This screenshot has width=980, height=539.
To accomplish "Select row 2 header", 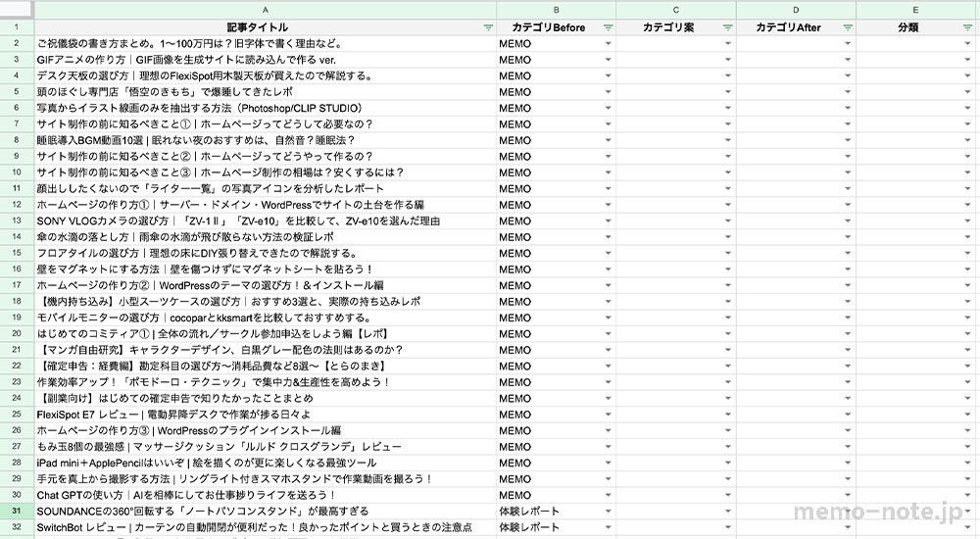I will 17,44.
